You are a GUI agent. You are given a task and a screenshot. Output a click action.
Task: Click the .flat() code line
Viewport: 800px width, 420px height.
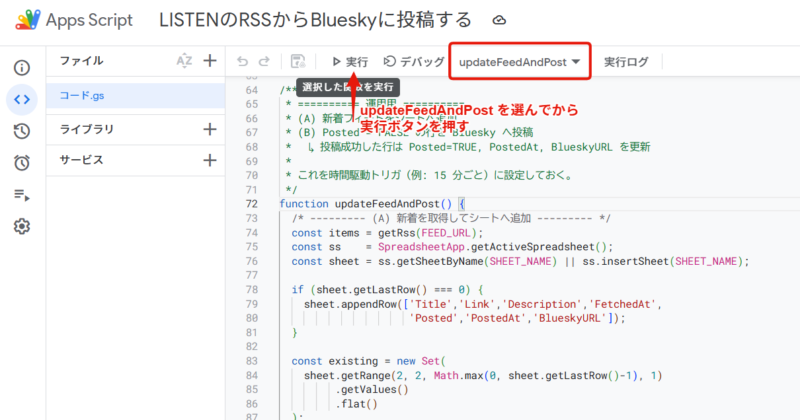click(357, 404)
